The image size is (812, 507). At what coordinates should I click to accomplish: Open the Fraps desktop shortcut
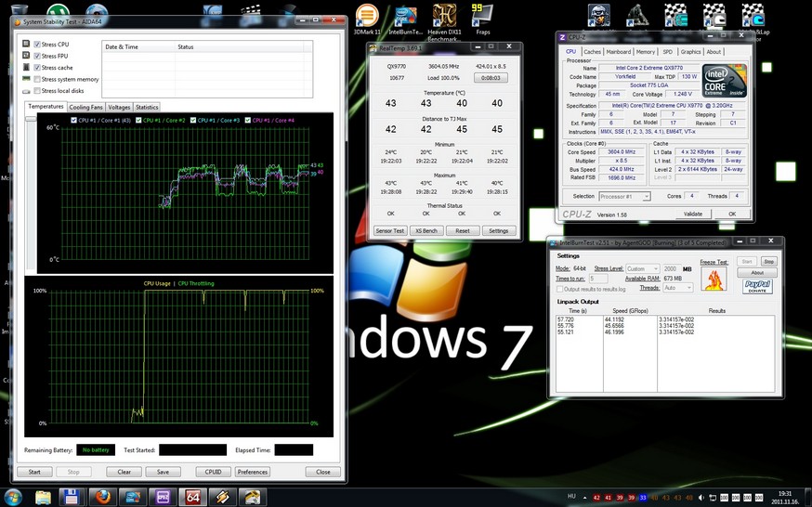click(482, 19)
